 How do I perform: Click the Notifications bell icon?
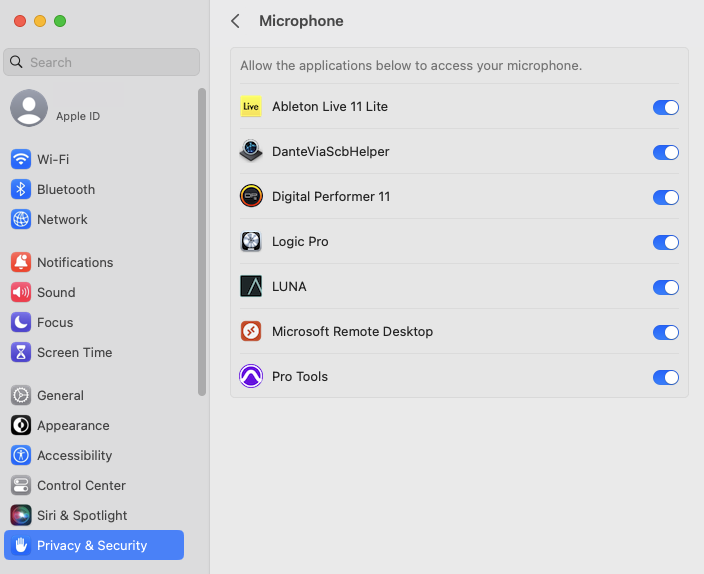21,262
